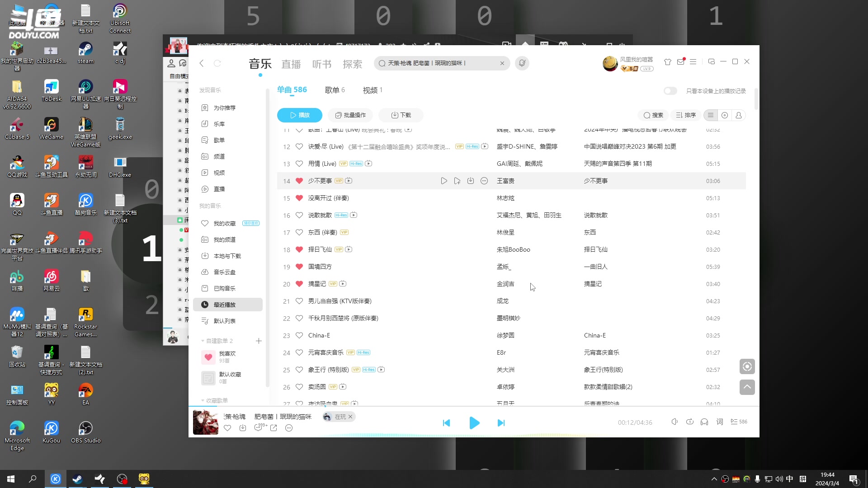Open the 排序 sort dropdown
The width and height of the screenshot is (868, 488).
686,115
